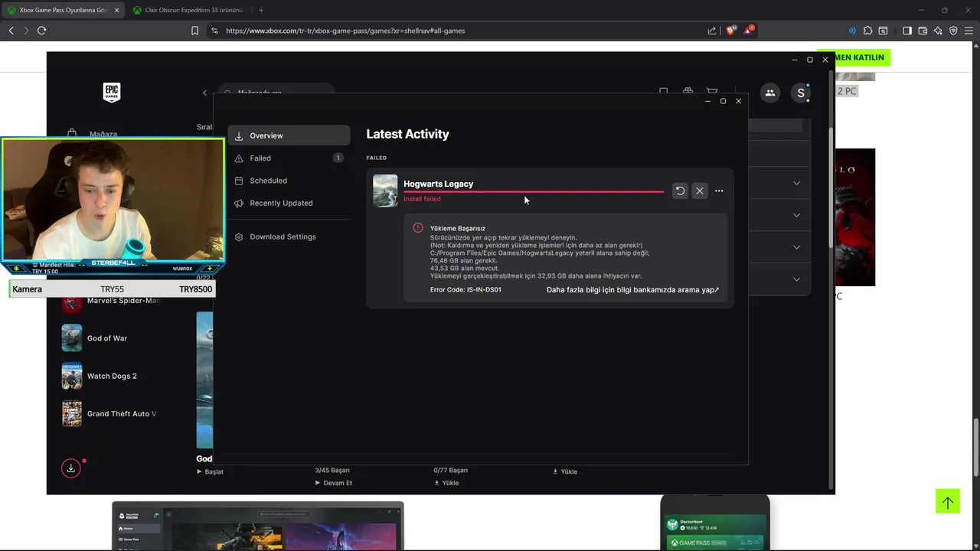The height and width of the screenshot is (551, 980).
Task: Open the browser extensions puzzle icon
Action: tap(867, 31)
